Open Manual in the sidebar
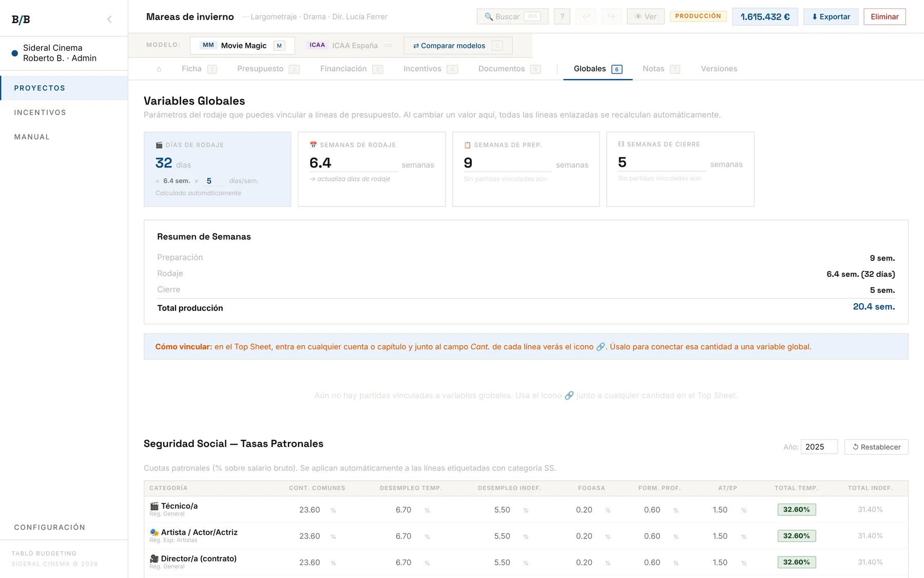The height and width of the screenshot is (578, 924). click(x=64, y=137)
